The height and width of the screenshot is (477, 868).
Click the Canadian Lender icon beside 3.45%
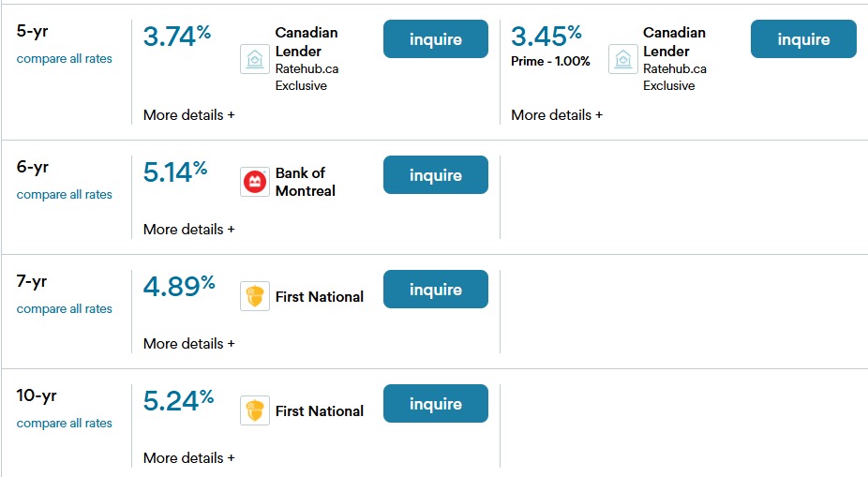622,59
